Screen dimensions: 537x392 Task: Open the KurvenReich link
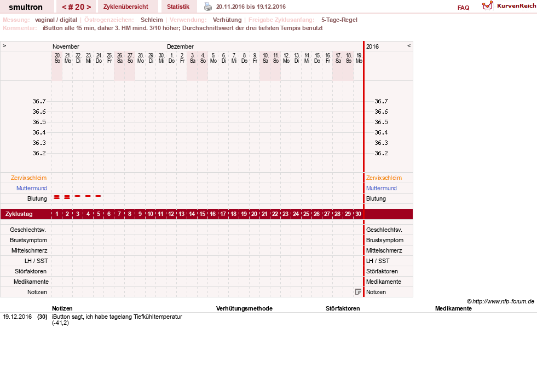[x=516, y=6]
